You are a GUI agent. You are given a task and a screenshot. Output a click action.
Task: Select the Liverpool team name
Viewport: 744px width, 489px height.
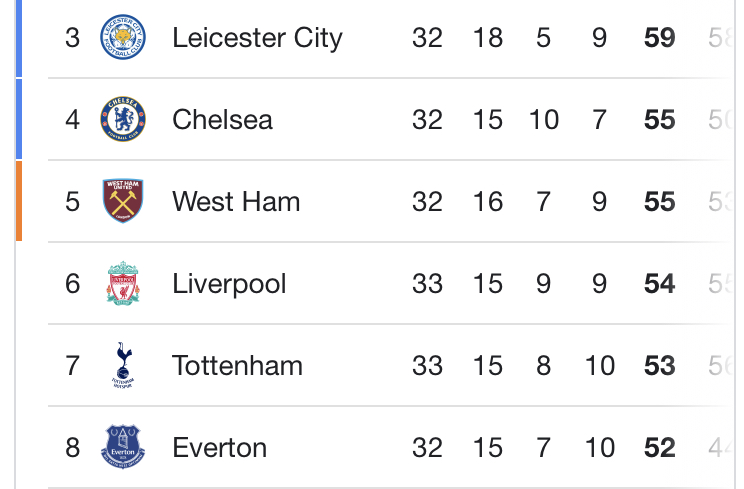229,284
